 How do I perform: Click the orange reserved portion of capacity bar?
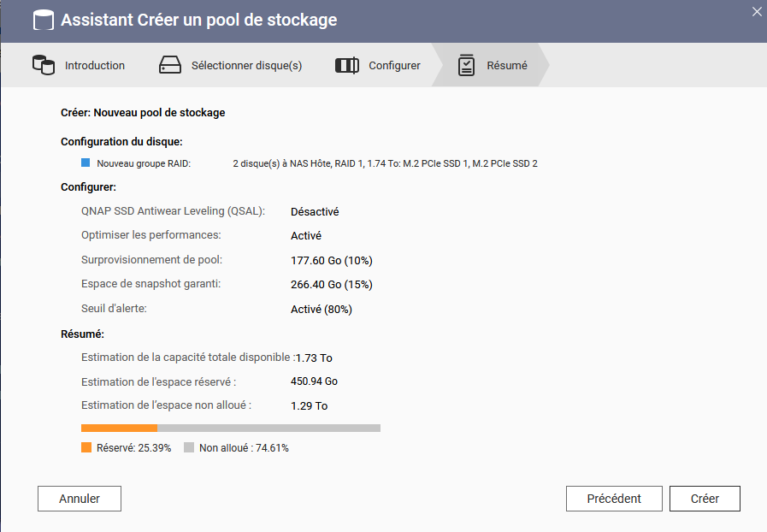[x=119, y=428]
